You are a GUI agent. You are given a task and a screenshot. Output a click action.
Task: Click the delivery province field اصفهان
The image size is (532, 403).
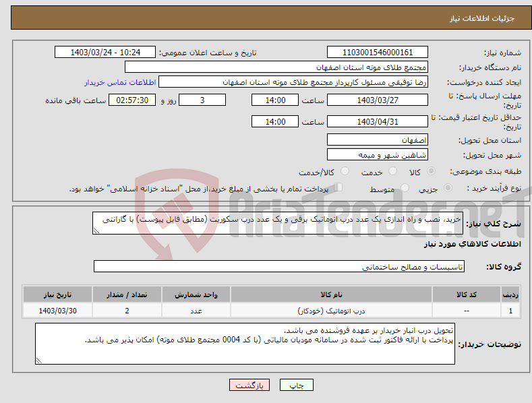pos(378,139)
